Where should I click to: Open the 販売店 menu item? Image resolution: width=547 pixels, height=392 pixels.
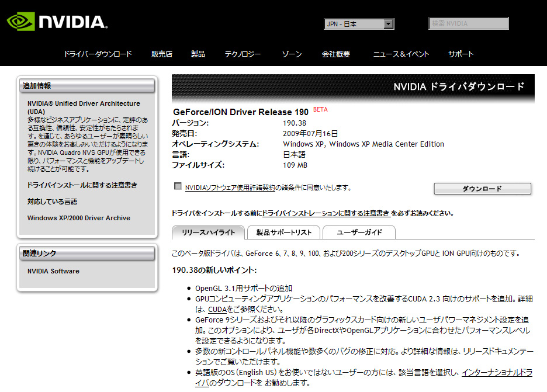[161, 54]
